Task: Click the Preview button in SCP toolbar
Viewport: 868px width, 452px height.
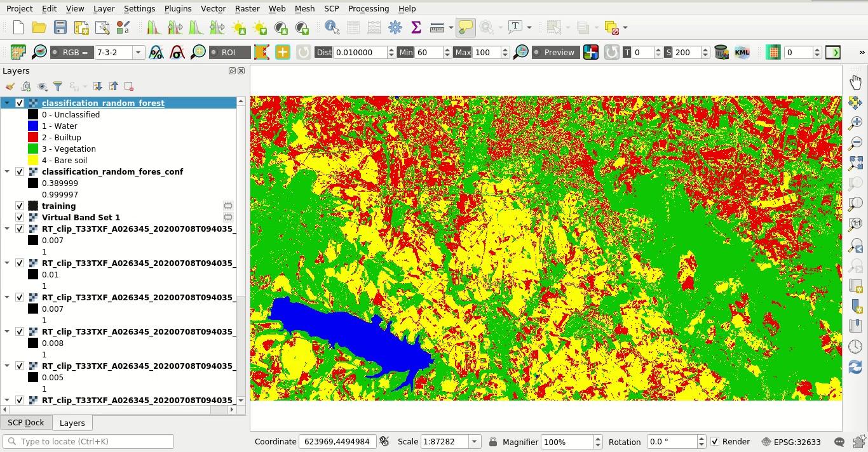Action: pyautogui.click(x=555, y=52)
